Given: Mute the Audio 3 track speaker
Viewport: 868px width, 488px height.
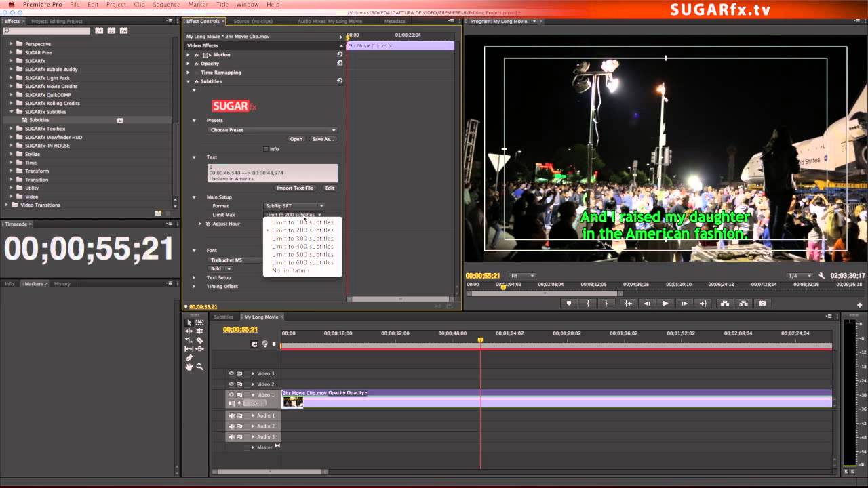Looking at the screenshot, I should point(231,437).
